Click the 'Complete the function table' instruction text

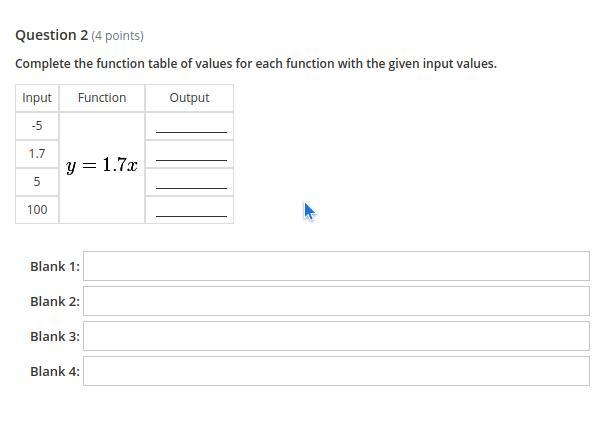pyautogui.click(x=256, y=64)
